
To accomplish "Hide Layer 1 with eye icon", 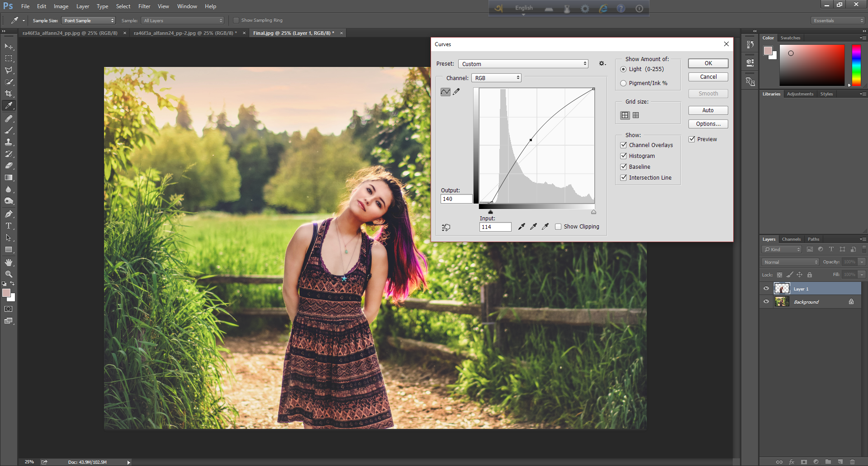I will tap(766, 289).
